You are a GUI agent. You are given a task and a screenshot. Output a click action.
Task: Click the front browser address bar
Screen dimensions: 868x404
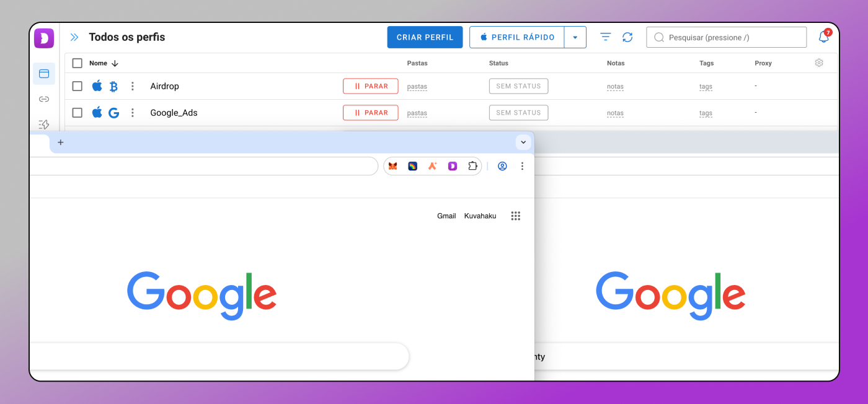coord(204,166)
